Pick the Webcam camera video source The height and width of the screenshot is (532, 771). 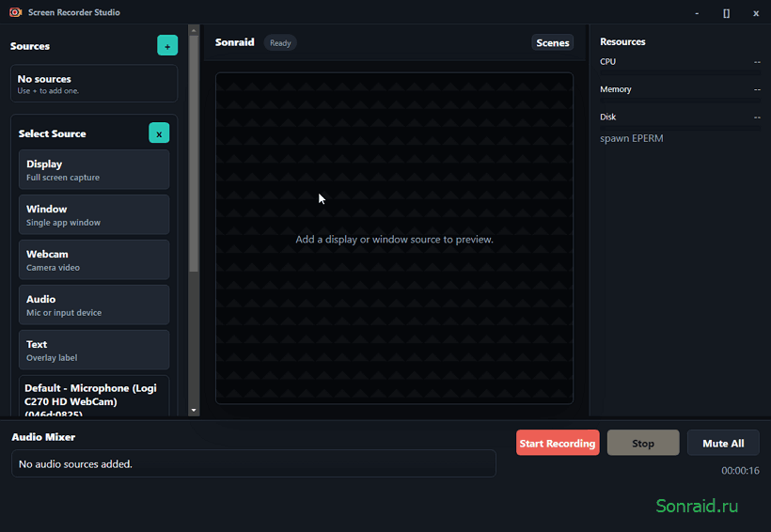(94, 260)
